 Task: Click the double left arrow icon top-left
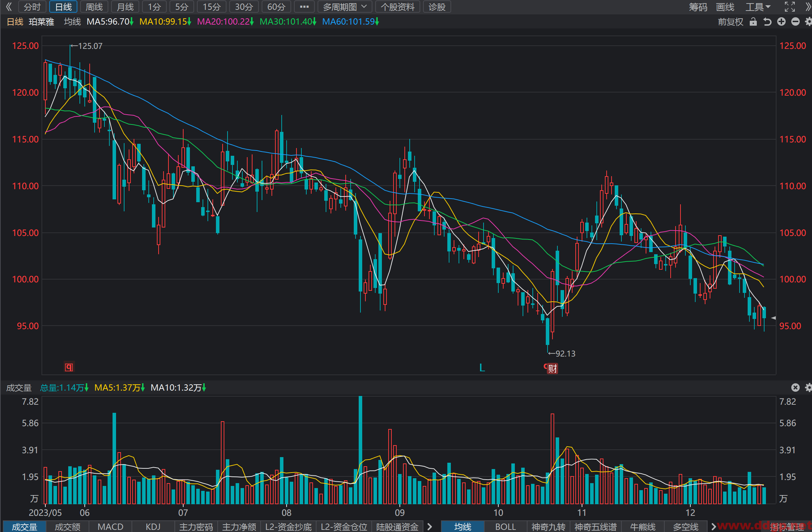8,7
